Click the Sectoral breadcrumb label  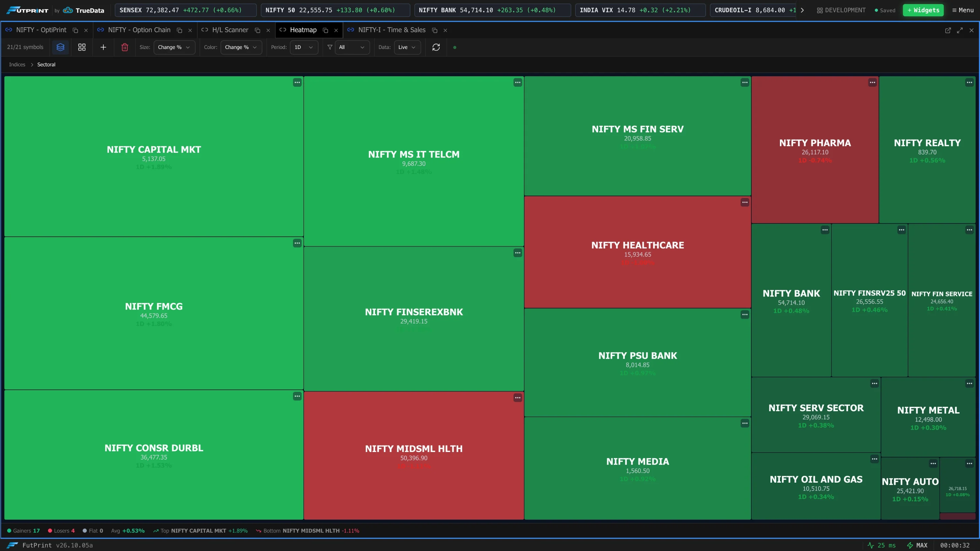(46, 65)
